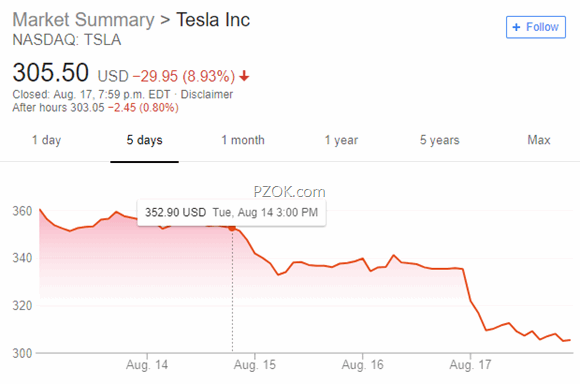Click the orange data point on the chart line
The image size is (580, 384).
click(x=232, y=228)
